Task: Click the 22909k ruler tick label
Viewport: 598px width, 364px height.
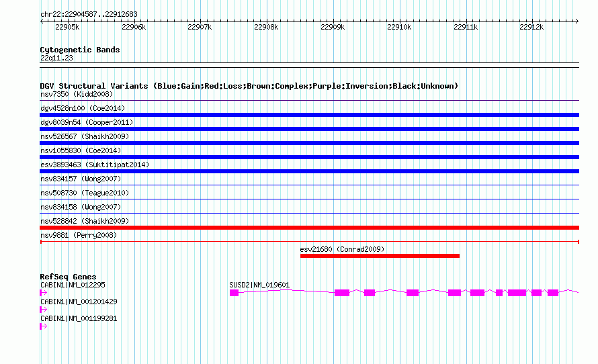Action: tap(333, 27)
